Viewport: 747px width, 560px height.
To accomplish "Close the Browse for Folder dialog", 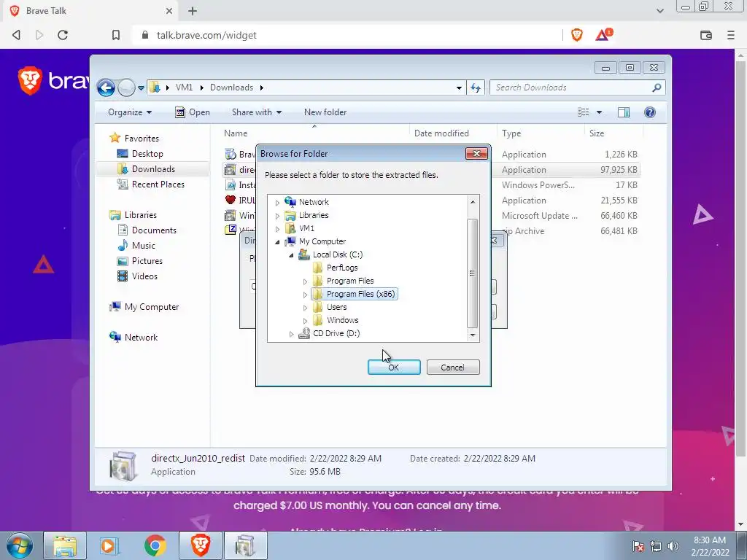I will coord(476,153).
